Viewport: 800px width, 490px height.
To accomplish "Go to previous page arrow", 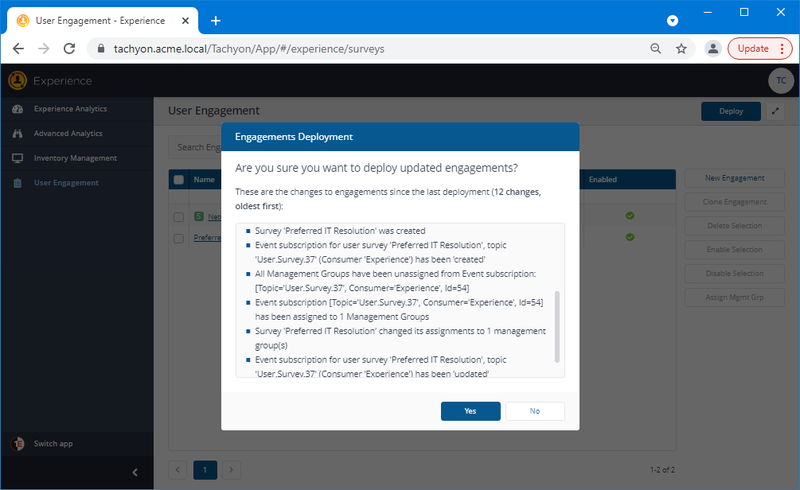I will (x=178, y=470).
